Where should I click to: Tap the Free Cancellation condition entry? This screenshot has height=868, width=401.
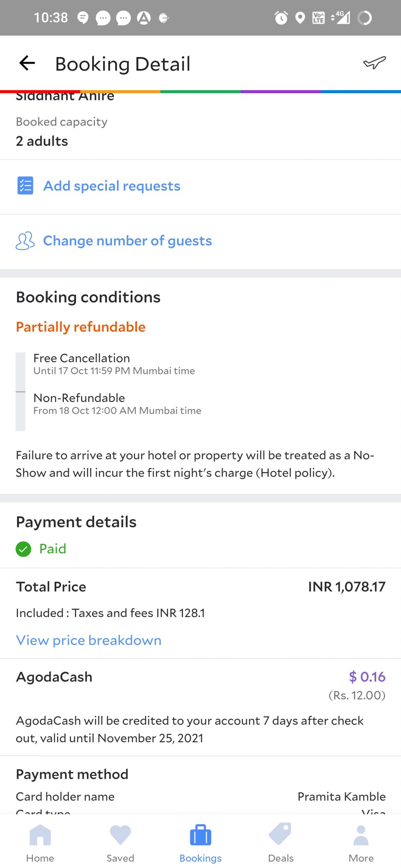[x=114, y=364]
